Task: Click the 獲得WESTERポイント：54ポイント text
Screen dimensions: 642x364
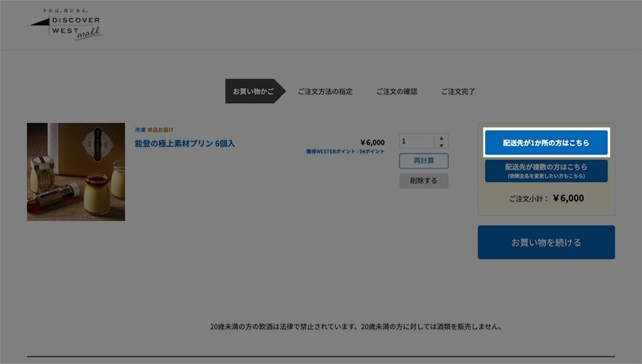Action: [x=345, y=151]
